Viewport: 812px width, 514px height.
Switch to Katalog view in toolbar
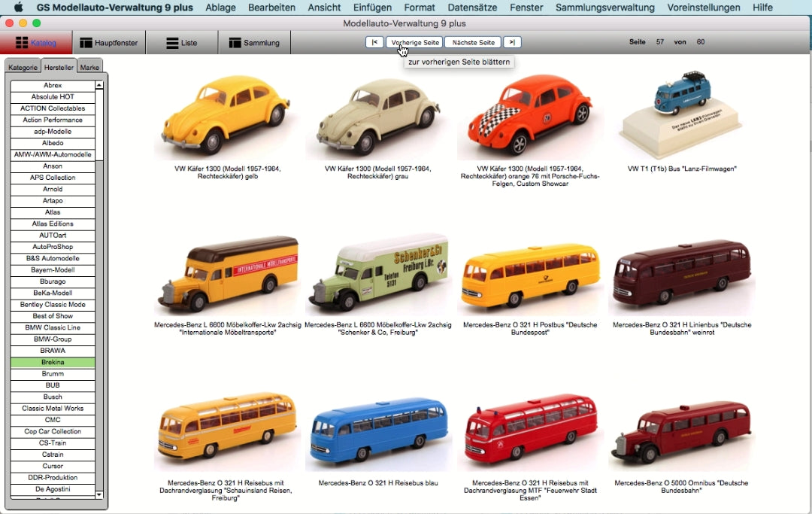tap(36, 43)
